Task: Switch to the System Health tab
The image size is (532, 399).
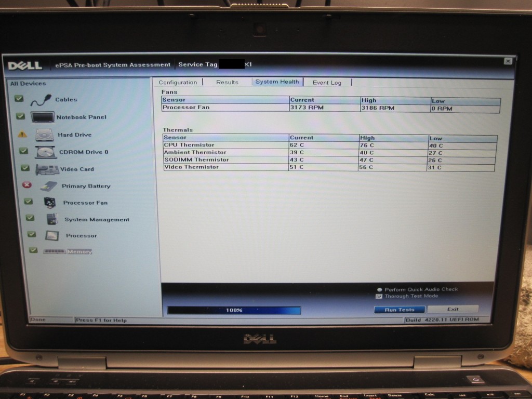Action: tap(277, 82)
